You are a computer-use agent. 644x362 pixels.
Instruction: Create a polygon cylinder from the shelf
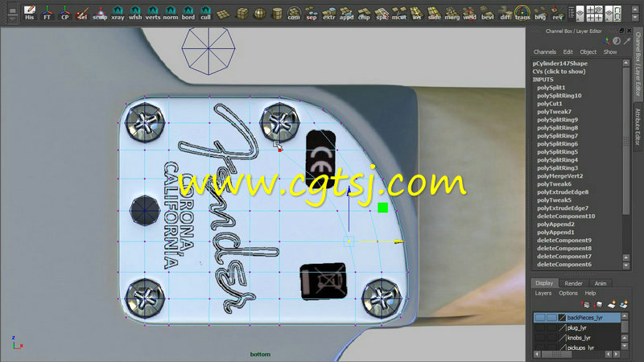277,13
